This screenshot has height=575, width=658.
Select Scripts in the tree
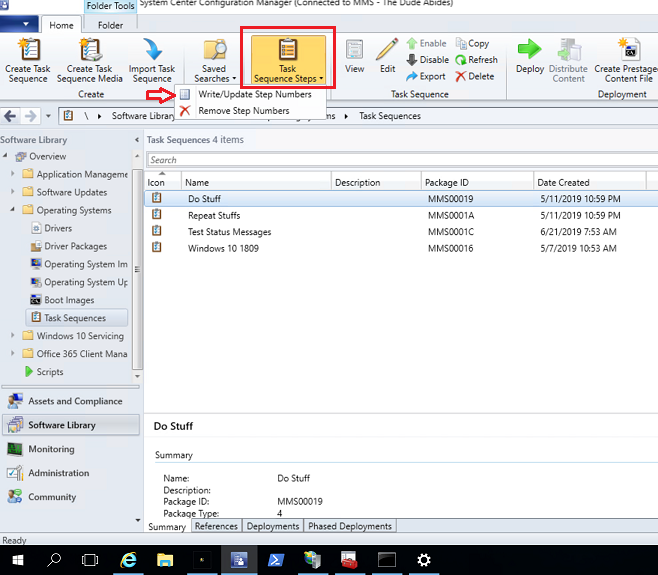point(44,372)
